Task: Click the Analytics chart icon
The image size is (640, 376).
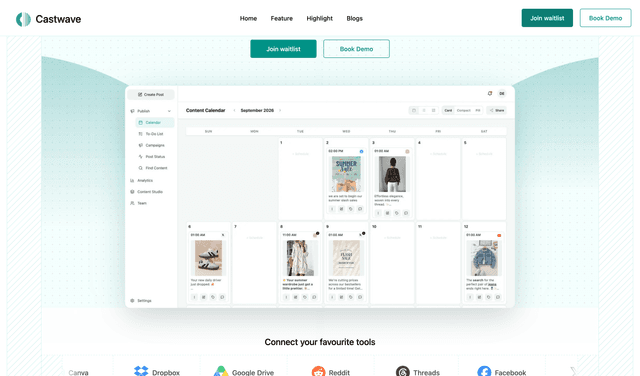Action: (x=132, y=180)
